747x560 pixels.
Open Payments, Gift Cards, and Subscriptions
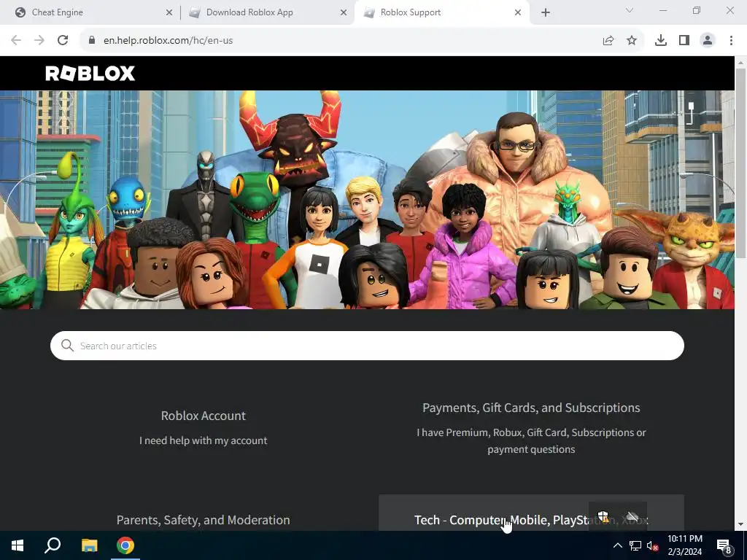pyautogui.click(x=531, y=408)
